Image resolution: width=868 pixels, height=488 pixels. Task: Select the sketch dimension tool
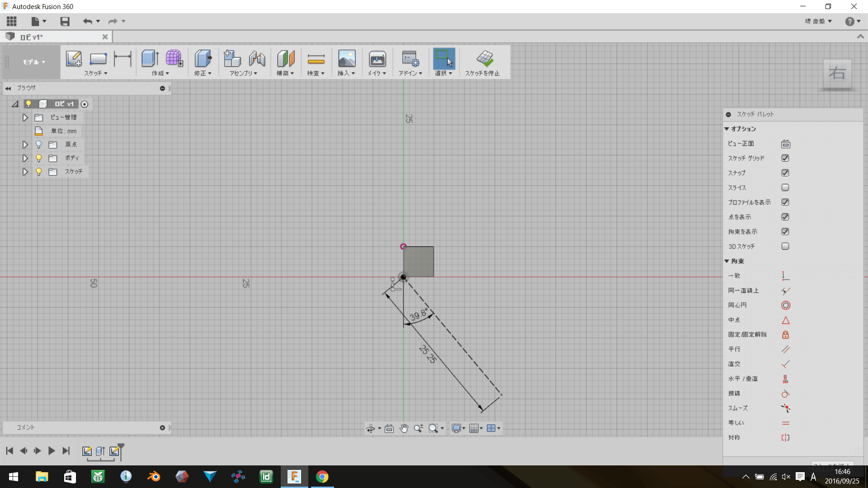123,59
